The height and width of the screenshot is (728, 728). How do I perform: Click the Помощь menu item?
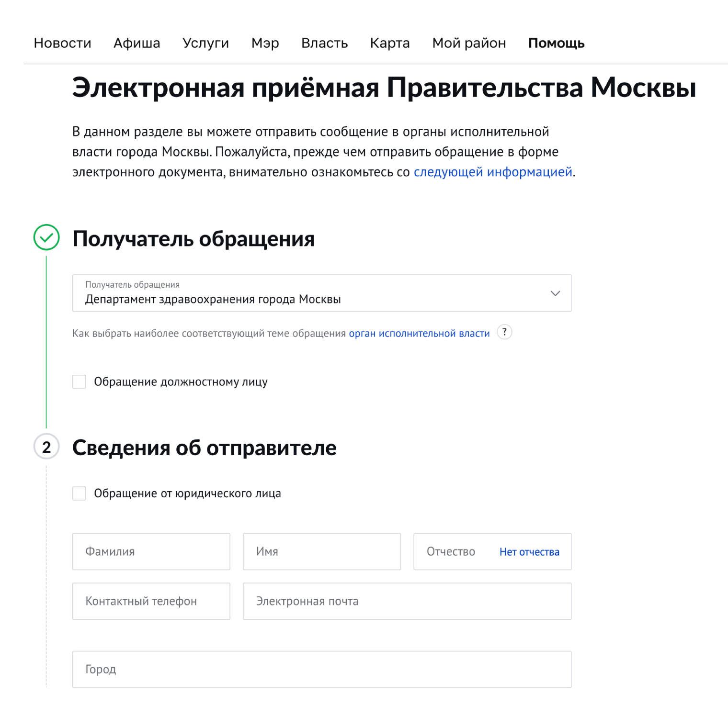tap(556, 43)
